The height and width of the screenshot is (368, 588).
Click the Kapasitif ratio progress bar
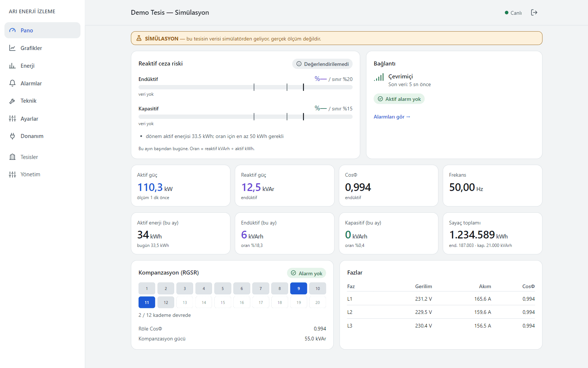245,117
